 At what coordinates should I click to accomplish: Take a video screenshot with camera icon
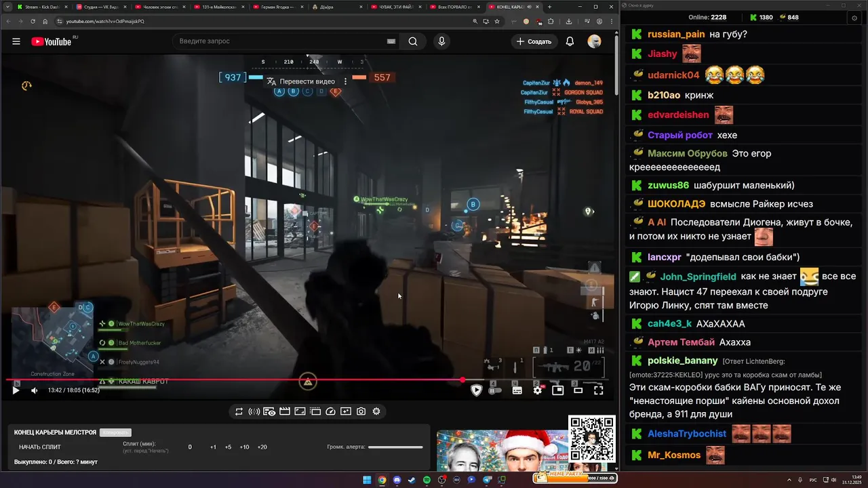pos(361,411)
